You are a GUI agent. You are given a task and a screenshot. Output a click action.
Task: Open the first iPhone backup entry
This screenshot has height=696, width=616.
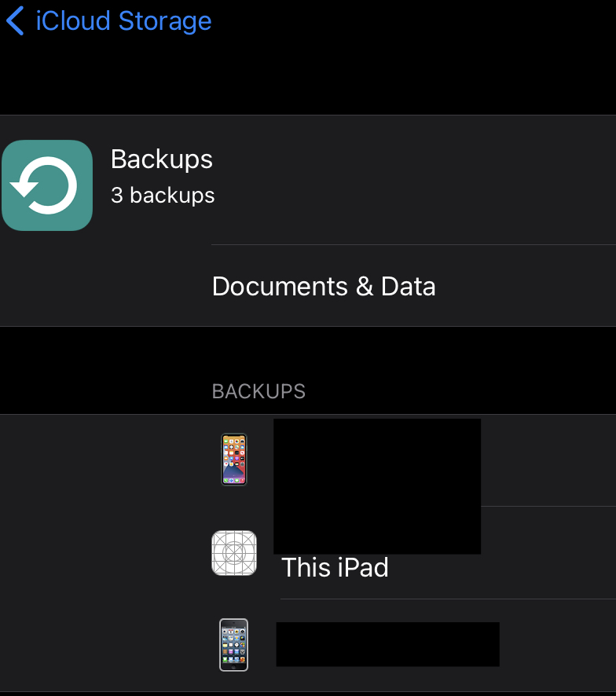point(308,460)
